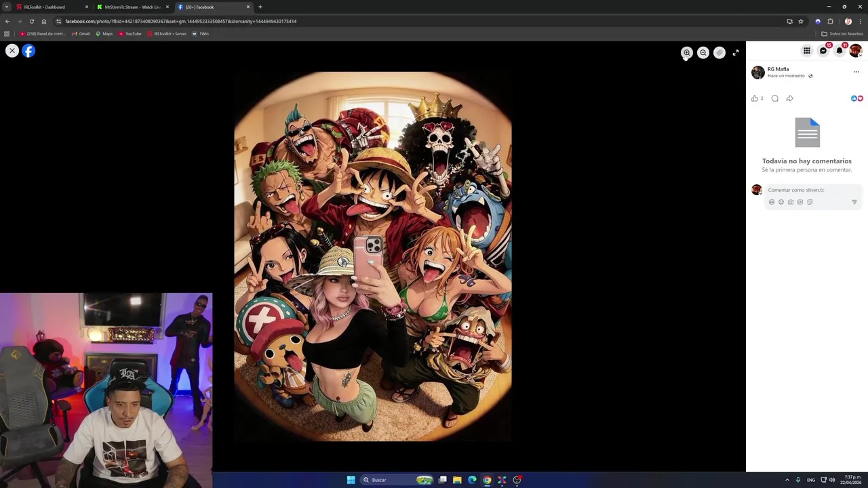Click the tag photo icon
Viewport: 868px width, 488px height.
(x=719, y=52)
